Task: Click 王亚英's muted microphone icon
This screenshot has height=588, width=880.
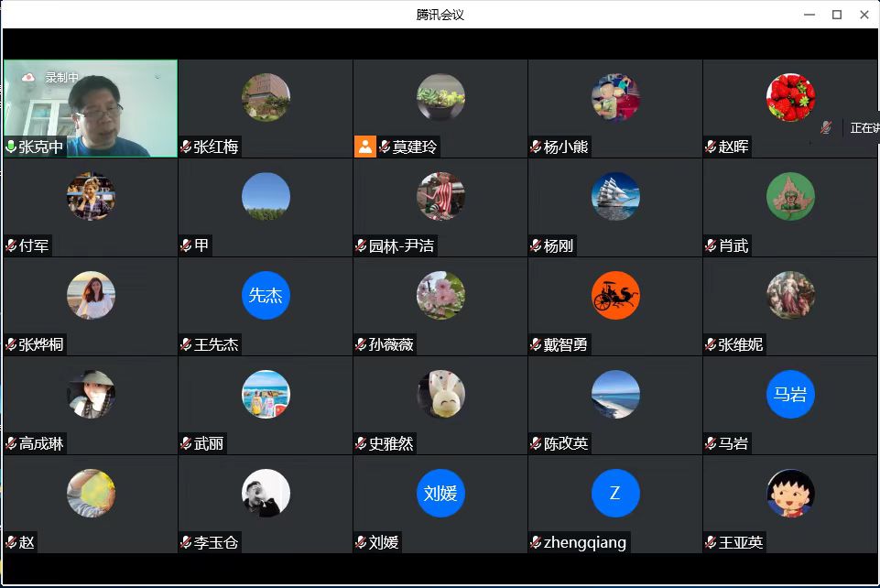Action: click(x=711, y=542)
